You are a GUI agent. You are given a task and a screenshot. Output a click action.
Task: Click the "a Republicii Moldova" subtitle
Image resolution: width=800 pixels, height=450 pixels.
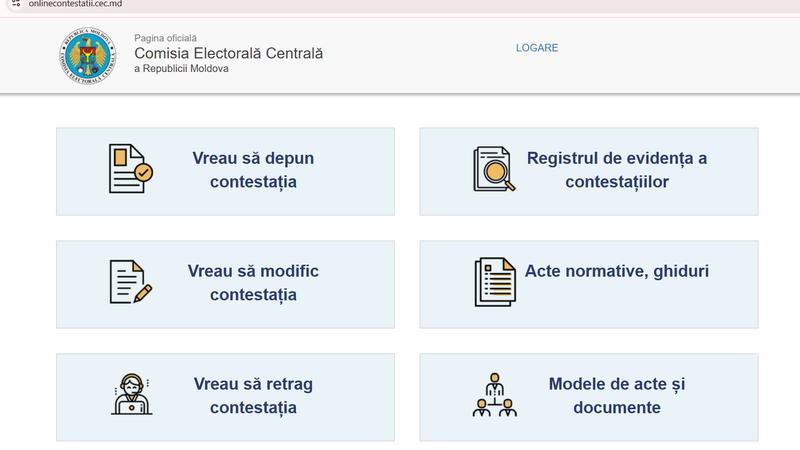[x=181, y=69]
